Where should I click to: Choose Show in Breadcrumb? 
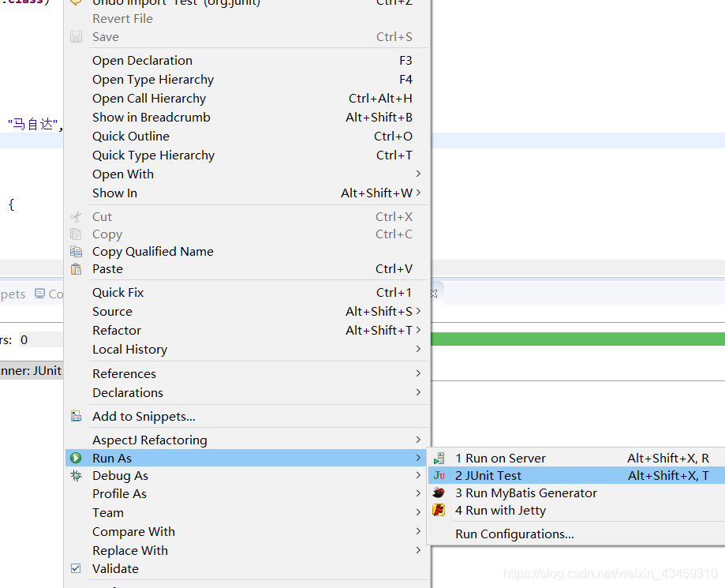246,118
